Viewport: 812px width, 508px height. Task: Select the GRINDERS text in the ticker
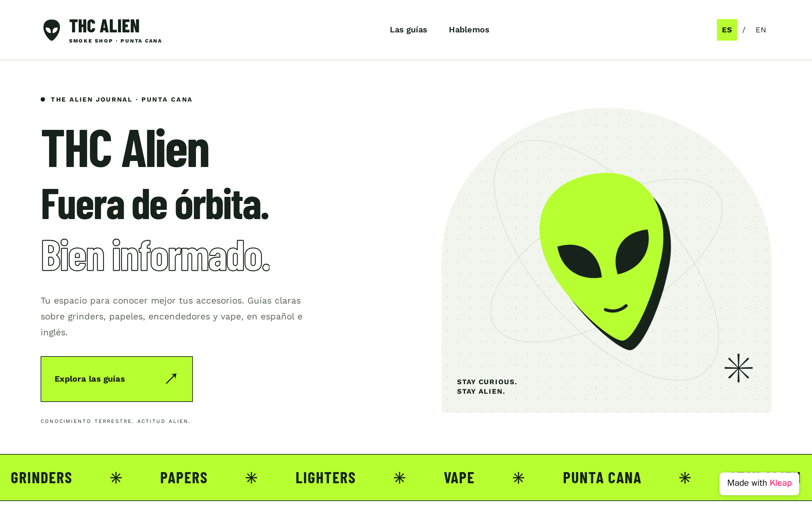[x=41, y=478]
